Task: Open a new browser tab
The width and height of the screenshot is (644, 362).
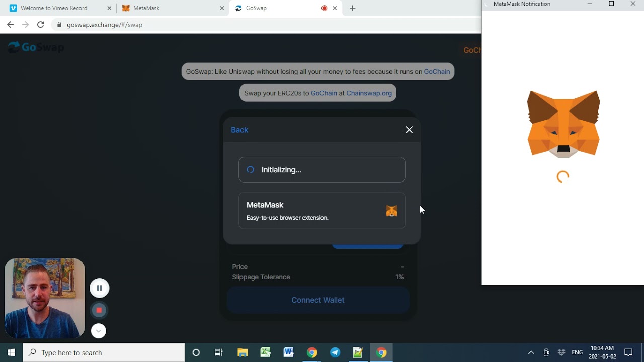Action: [353, 8]
